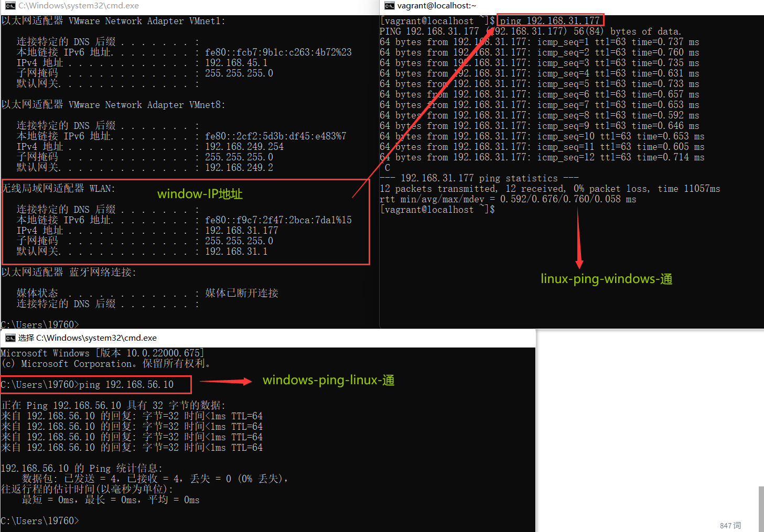The image size is (764, 532).
Task: Click '最短 = 0ms' round trip times line
Action: (111, 500)
